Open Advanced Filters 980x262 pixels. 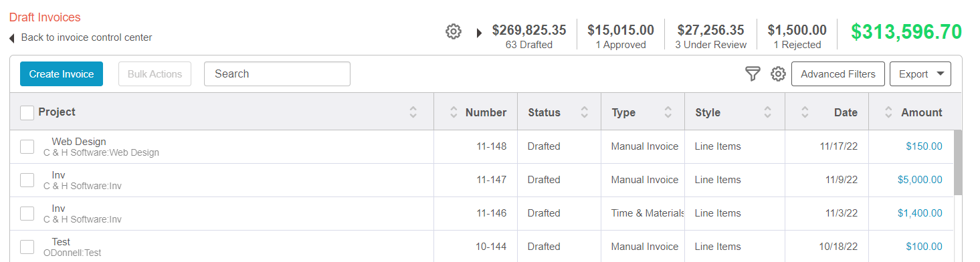pos(838,74)
